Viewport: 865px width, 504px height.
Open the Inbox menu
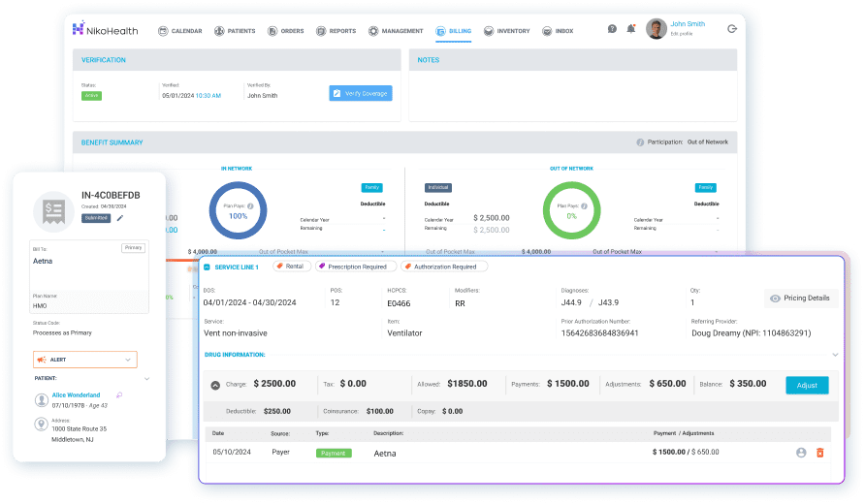[558, 31]
